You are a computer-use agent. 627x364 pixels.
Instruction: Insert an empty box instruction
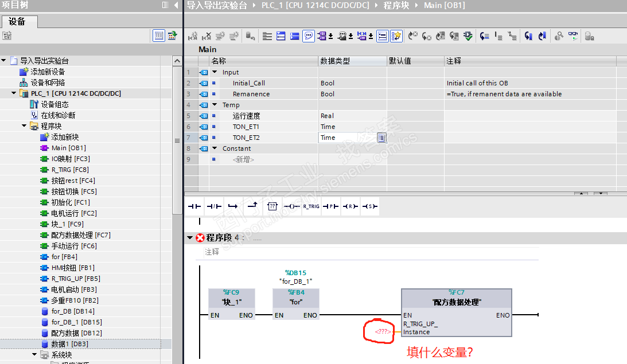(272, 206)
